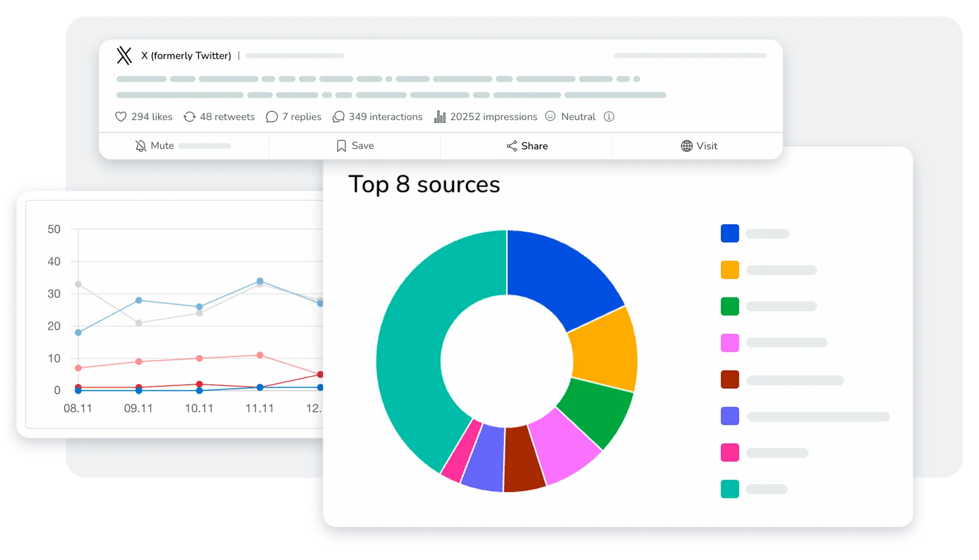Viewport: 979px width, 560px height.
Task: Click the X (formerly Twitter) logo icon
Action: pos(124,56)
